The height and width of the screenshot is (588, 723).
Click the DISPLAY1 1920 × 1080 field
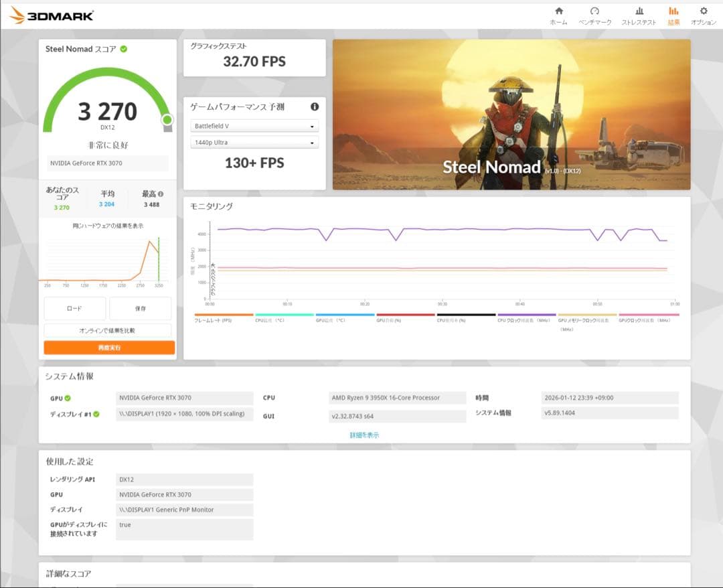tap(185, 414)
